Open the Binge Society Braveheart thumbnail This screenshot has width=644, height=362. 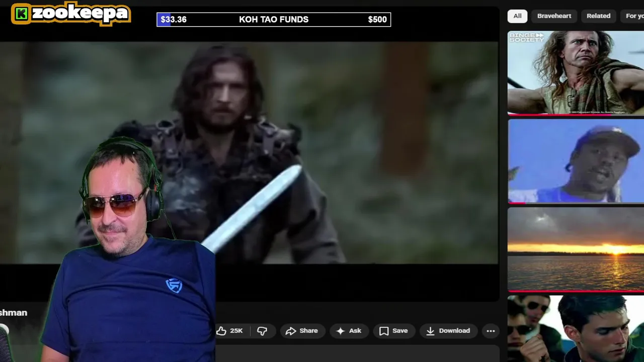[x=576, y=73]
